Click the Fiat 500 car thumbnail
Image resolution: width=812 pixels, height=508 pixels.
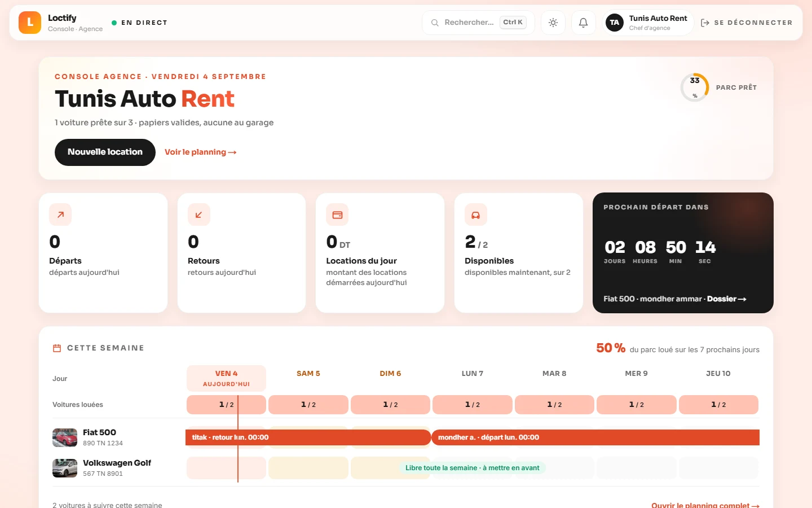[65, 437]
